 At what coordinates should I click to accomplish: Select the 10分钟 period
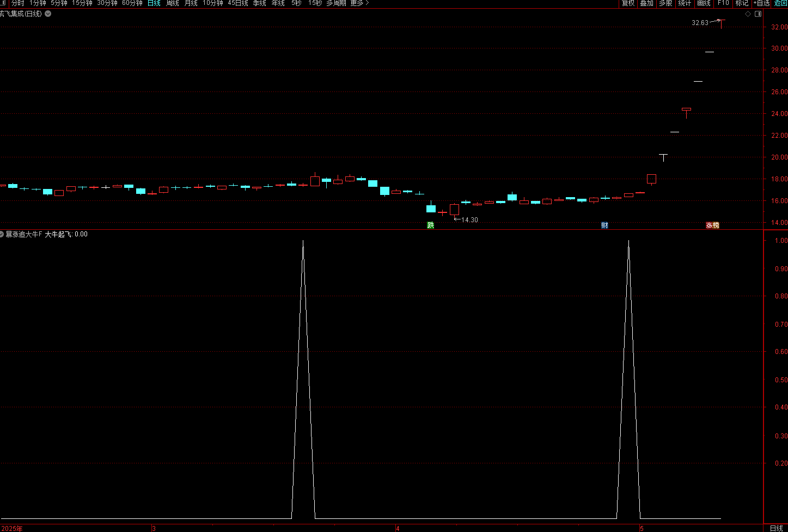tap(213, 3)
